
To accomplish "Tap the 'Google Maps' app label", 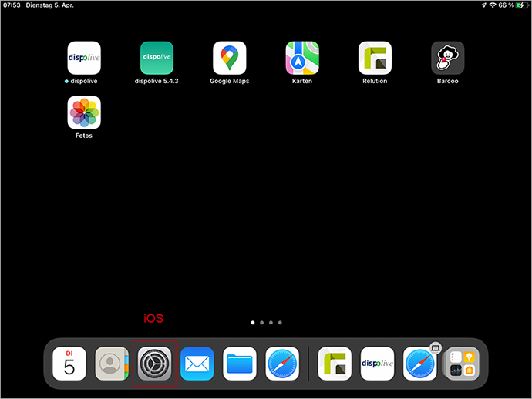I will 229,81.
